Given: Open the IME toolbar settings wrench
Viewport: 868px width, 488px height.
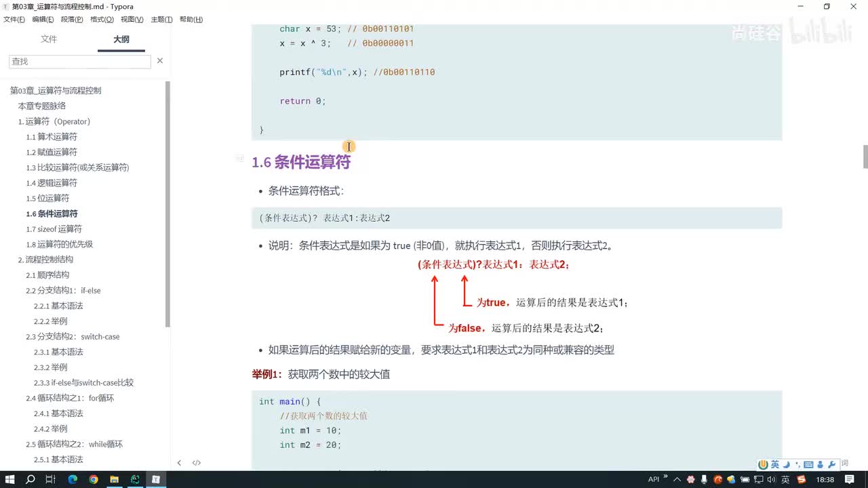Looking at the screenshot, I should 832,464.
